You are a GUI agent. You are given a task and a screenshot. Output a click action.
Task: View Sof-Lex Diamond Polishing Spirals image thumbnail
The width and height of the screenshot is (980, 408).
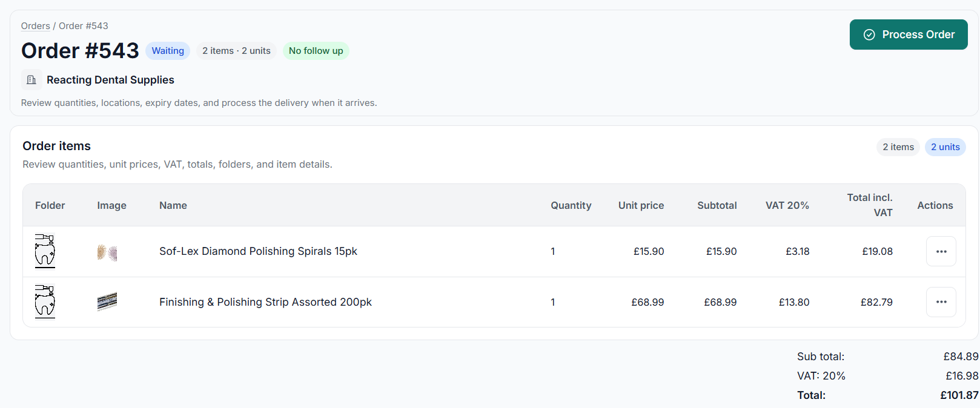click(107, 252)
